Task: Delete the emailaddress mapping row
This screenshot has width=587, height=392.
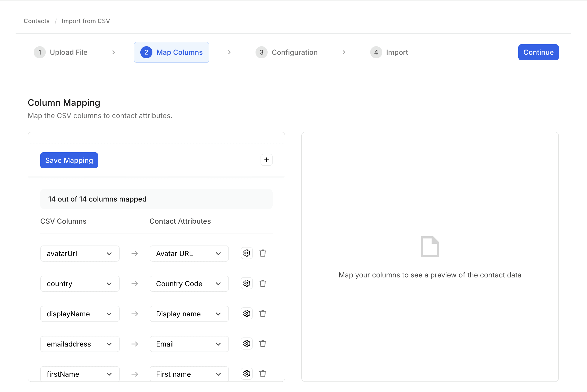Action: [263, 344]
